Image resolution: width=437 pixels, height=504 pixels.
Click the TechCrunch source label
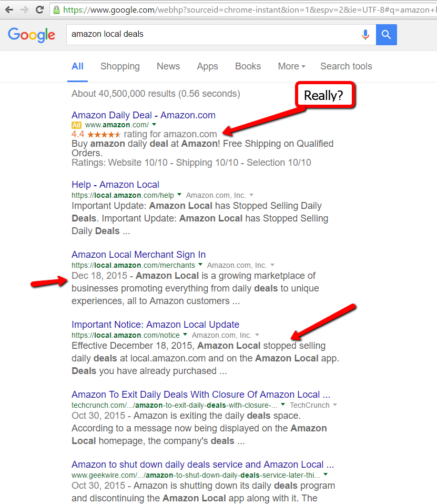pos(309,405)
